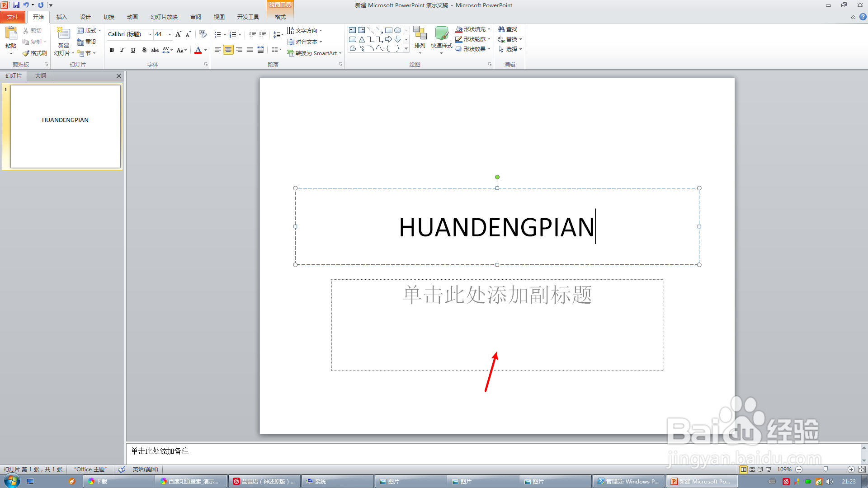
Task: Click the Paste (粘贴) icon
Action: pos(11,33)
